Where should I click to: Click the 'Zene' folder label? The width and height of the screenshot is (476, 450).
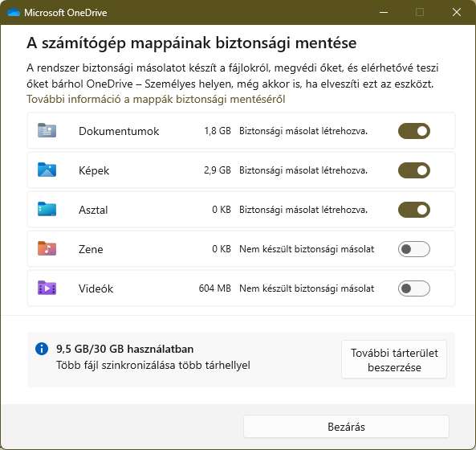tap(91, 249)
